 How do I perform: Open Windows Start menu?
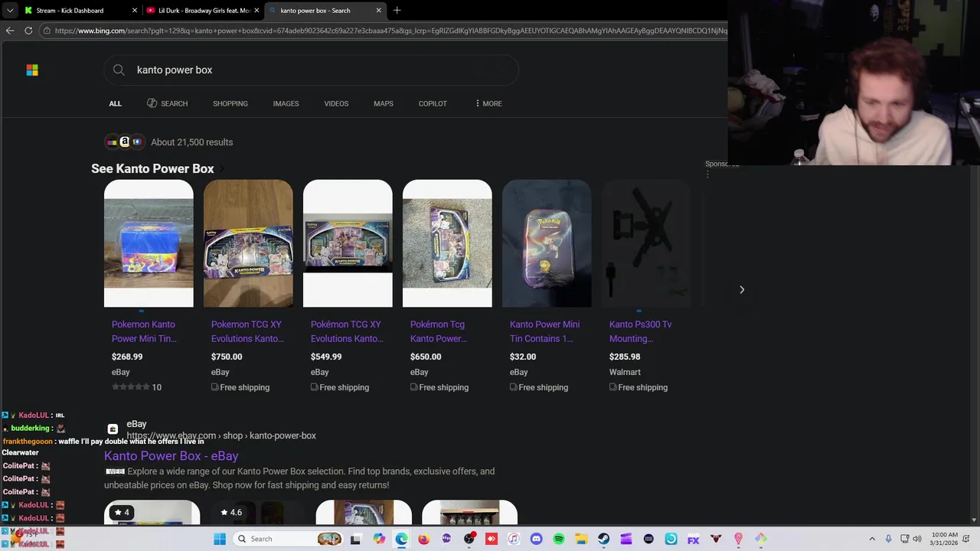click(220, 539)
